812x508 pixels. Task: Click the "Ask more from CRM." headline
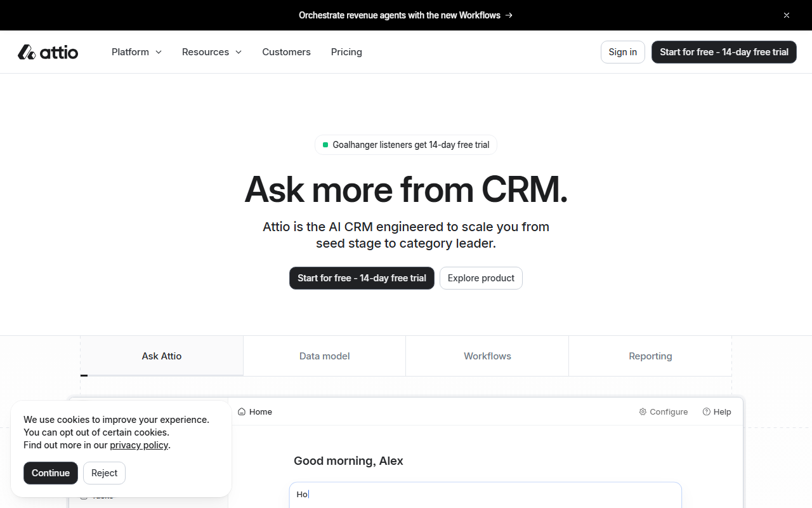(406, 189)
